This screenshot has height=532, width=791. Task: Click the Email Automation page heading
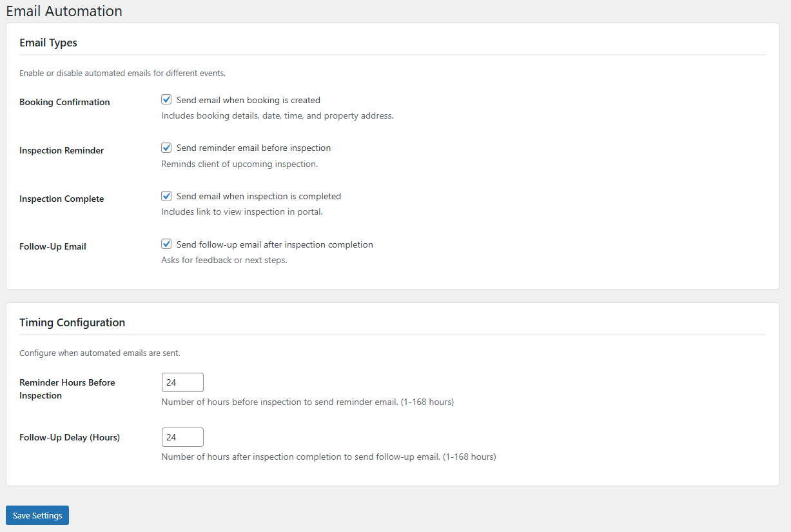tap(64, 11)
